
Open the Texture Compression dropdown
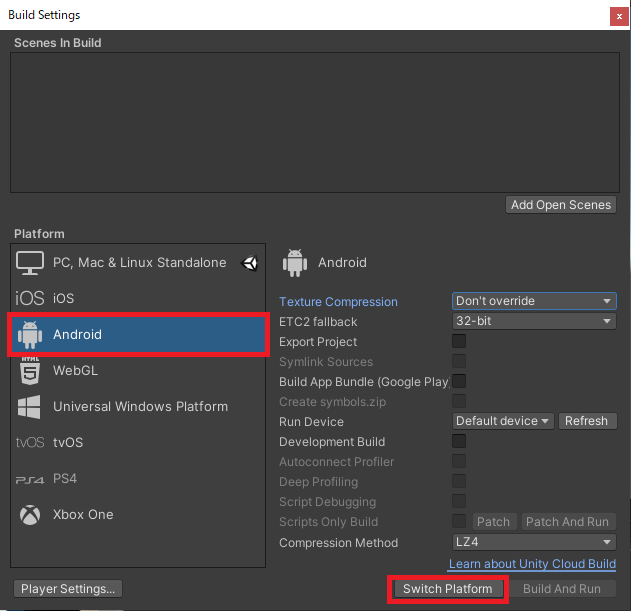534,301
